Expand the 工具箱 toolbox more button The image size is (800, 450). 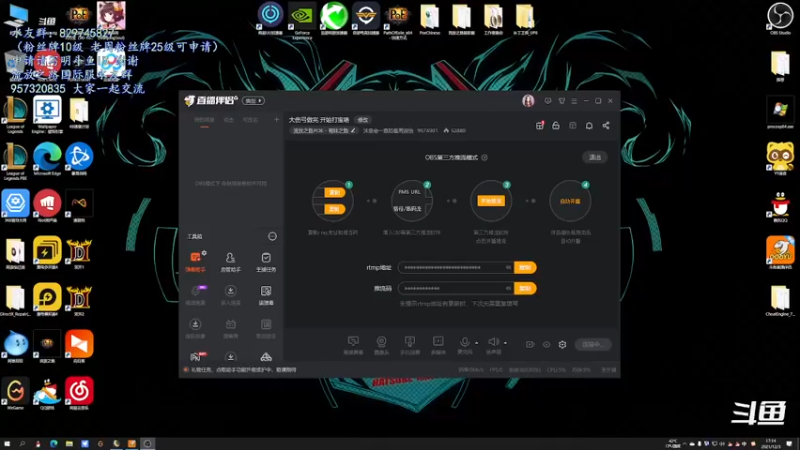(272, 236)
